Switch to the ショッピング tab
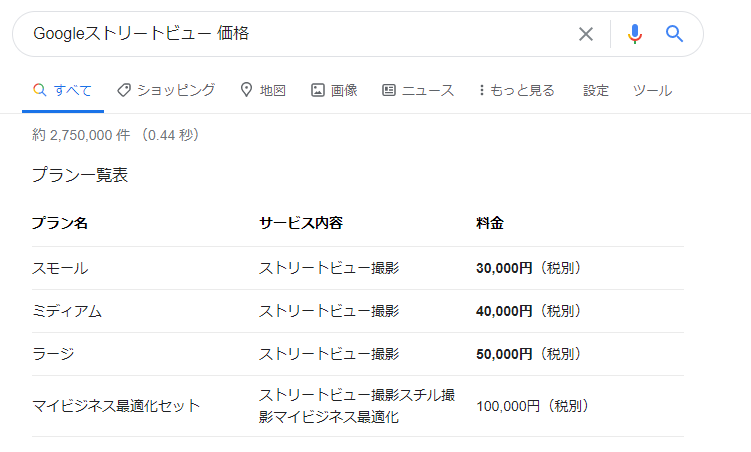 [166, 90]
